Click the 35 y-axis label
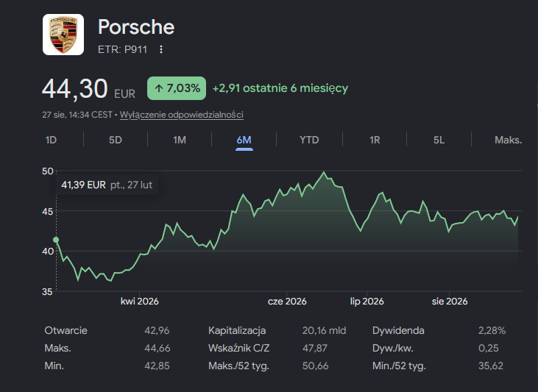 (x=47, y=292)
